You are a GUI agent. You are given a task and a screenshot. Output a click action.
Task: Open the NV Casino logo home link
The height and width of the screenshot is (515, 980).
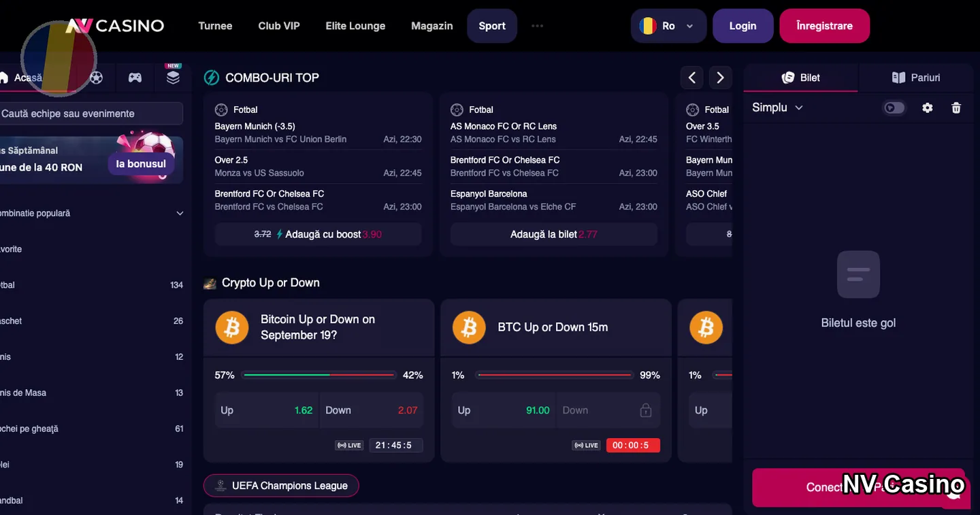tap(114, 26)
